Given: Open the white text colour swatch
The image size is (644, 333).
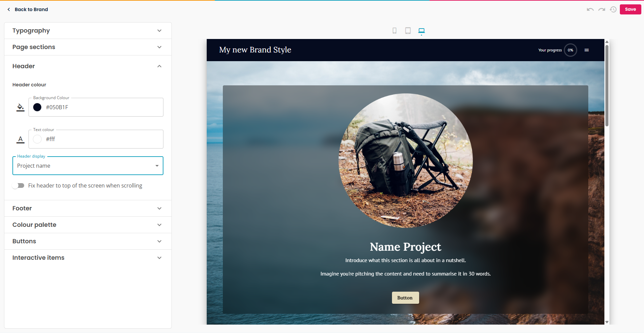Looking at the screenshot, I should 37,139.
